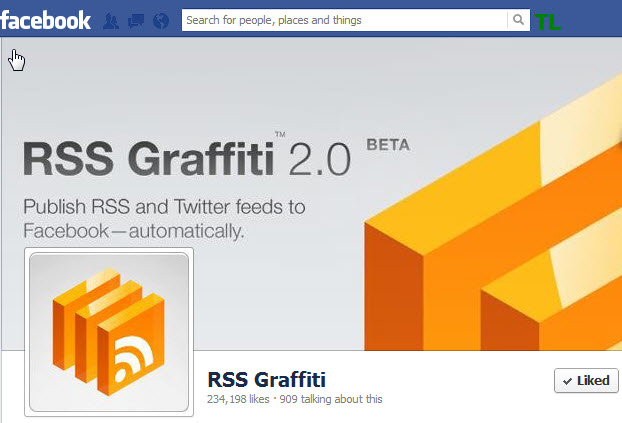
Task: Toggle the Liked button for RSS Graffiti
Action: (586, 381)
